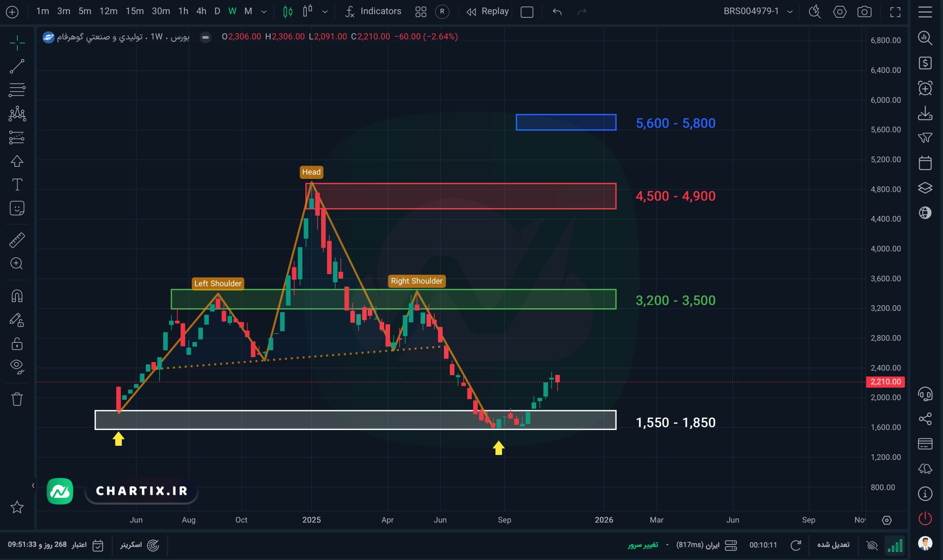Click the share icon in right sidebar

click(x=925, y=419)
